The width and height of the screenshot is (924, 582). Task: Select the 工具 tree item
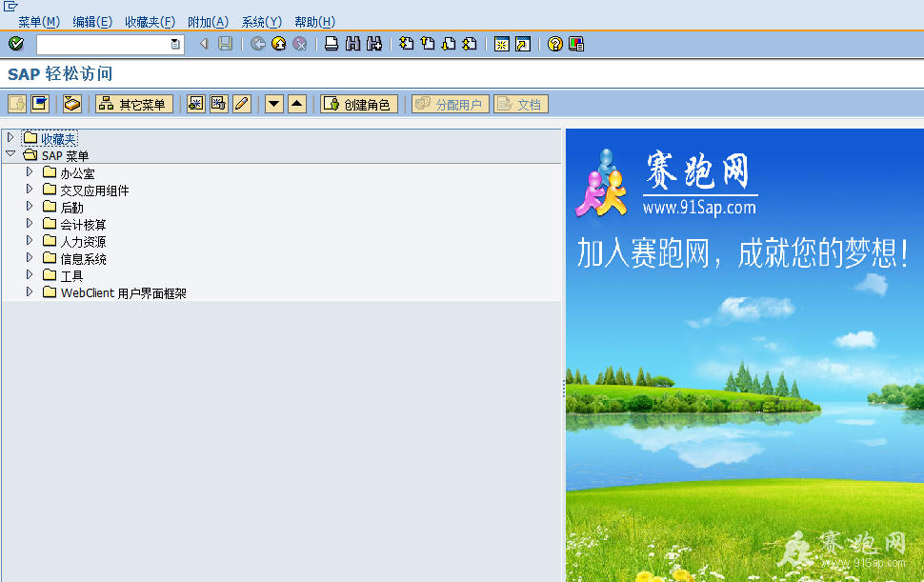pyautogui.click(x=71, y=275)
